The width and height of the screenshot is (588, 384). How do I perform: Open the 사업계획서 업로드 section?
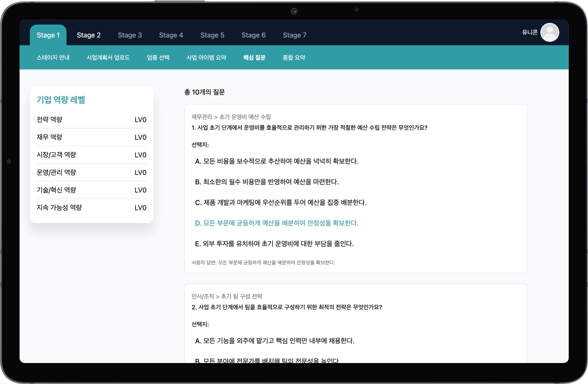[x=108, y=57]
